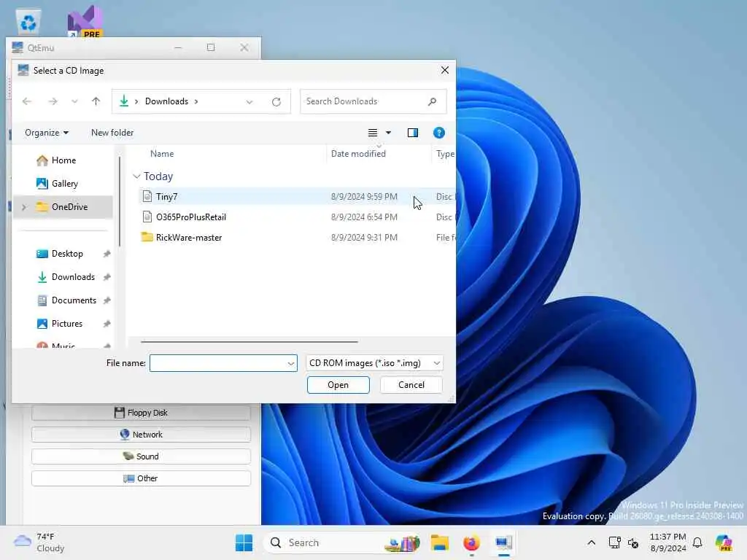Open the muted volume tray icon

click(633, 542)
